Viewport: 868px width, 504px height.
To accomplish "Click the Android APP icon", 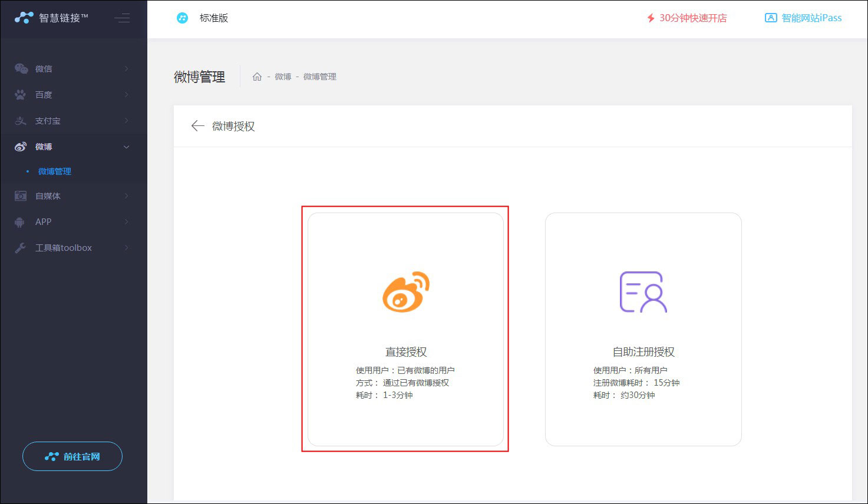I will [x=21, y=222].
